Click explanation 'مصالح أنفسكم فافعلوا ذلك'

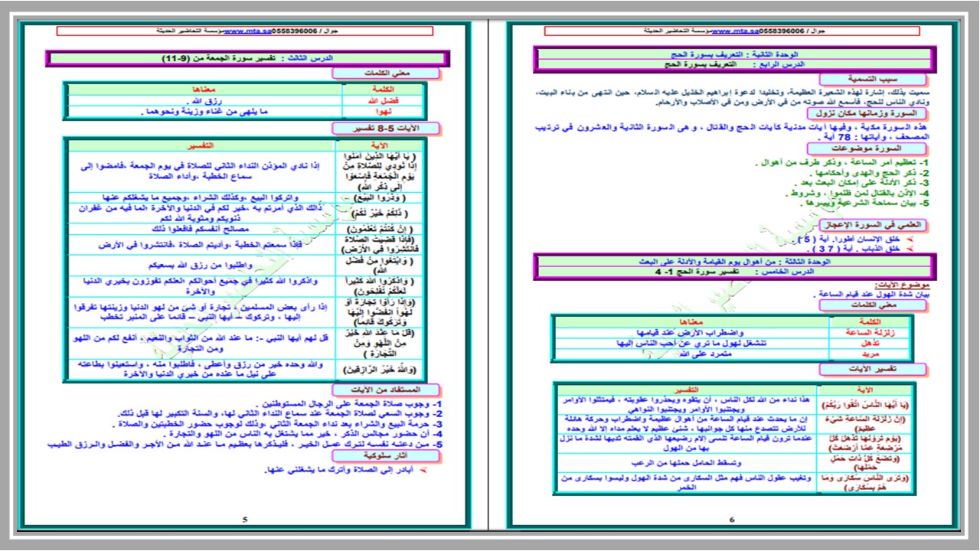tap(201, 229)
